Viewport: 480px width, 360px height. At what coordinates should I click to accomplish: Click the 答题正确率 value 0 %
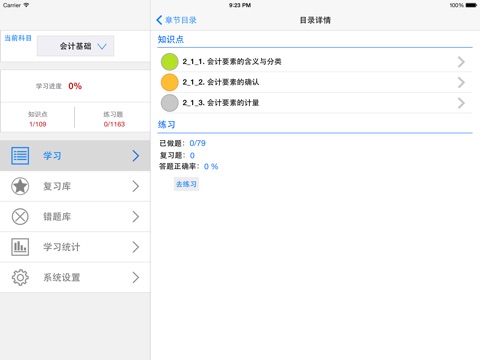point(211,166)
